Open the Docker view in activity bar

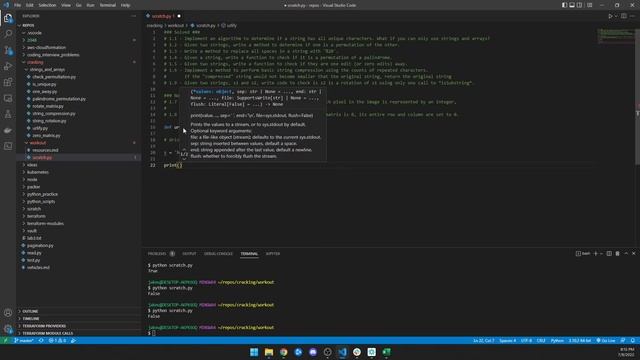tap(8, 130)
